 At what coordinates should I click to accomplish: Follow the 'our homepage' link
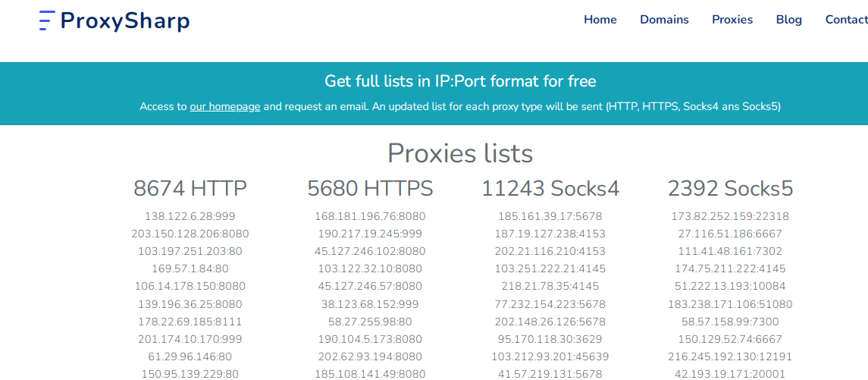point(224,106)
